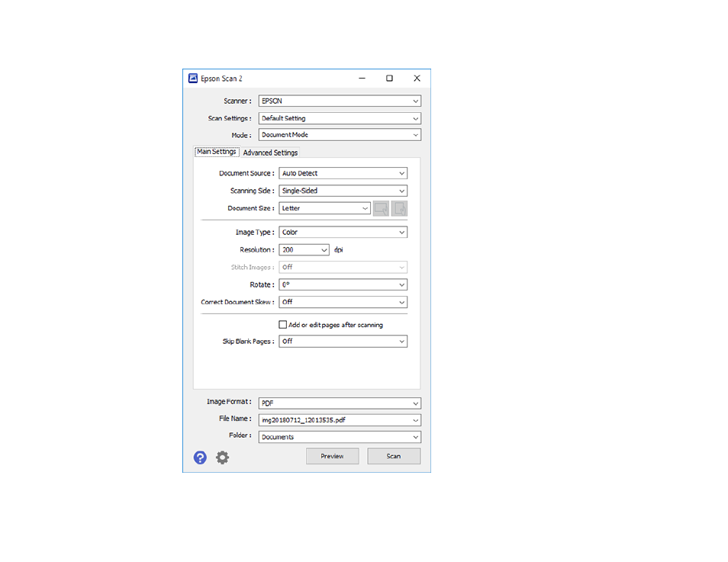Expand the Scan Settings dropdown
This screenshot has width=728, height=562.
pos(340,118)
